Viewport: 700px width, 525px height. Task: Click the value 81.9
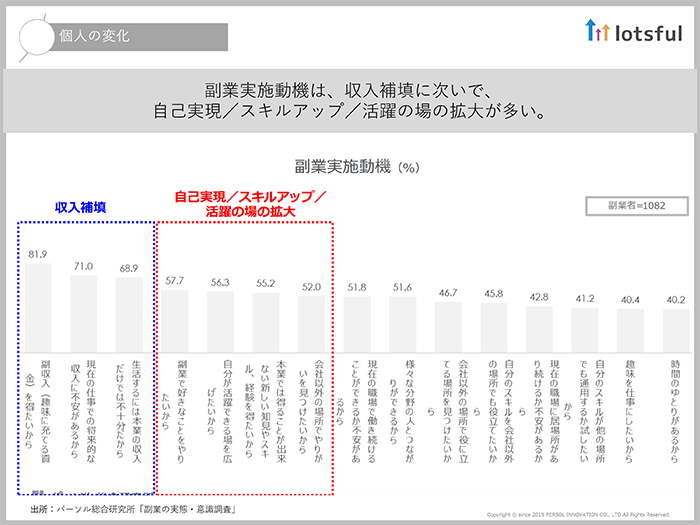[x=38, y=254]
